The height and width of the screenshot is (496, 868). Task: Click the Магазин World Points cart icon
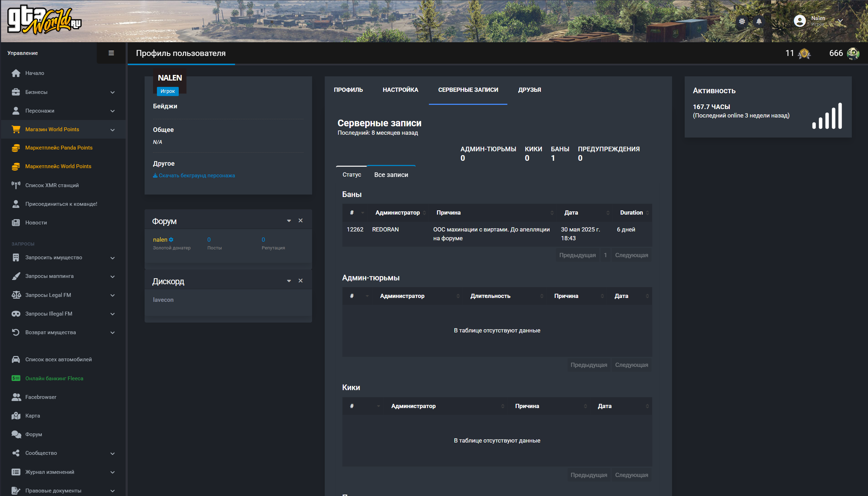16,129
